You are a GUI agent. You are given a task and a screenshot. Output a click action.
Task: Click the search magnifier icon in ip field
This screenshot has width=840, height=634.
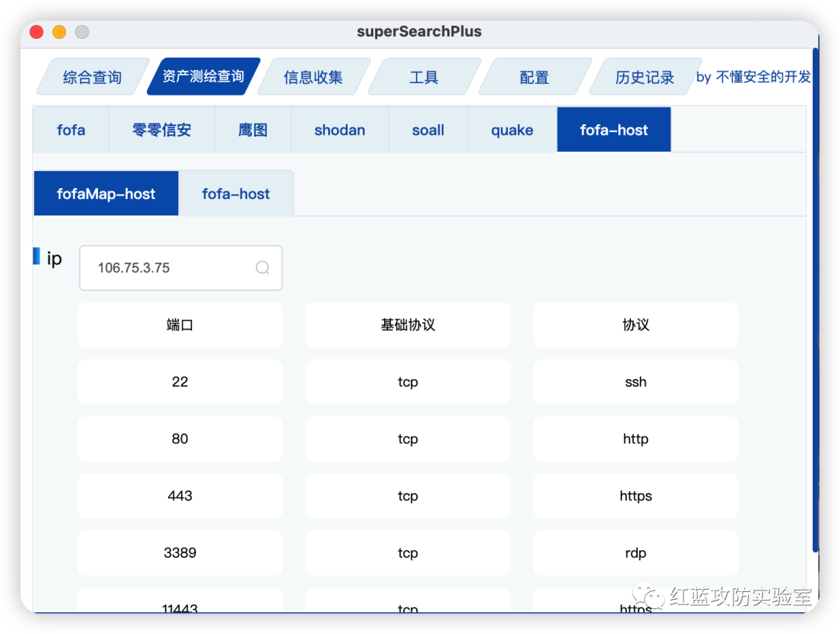point(263,268)
